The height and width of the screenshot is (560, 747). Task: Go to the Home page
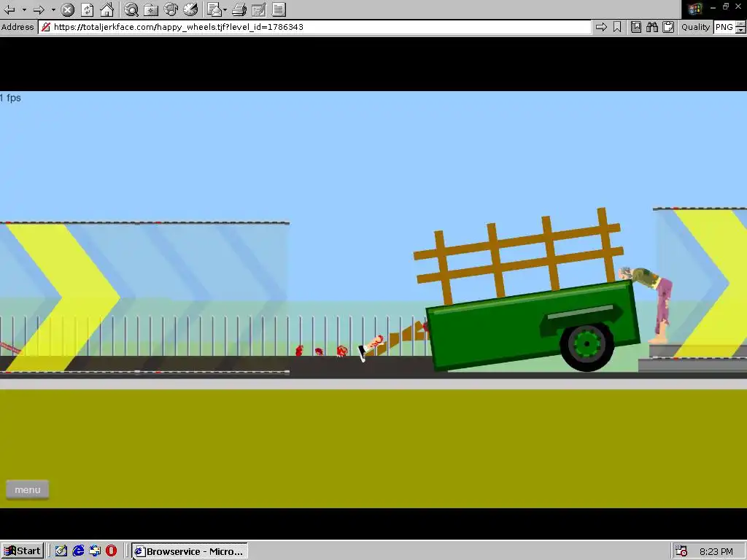point(107,9)
